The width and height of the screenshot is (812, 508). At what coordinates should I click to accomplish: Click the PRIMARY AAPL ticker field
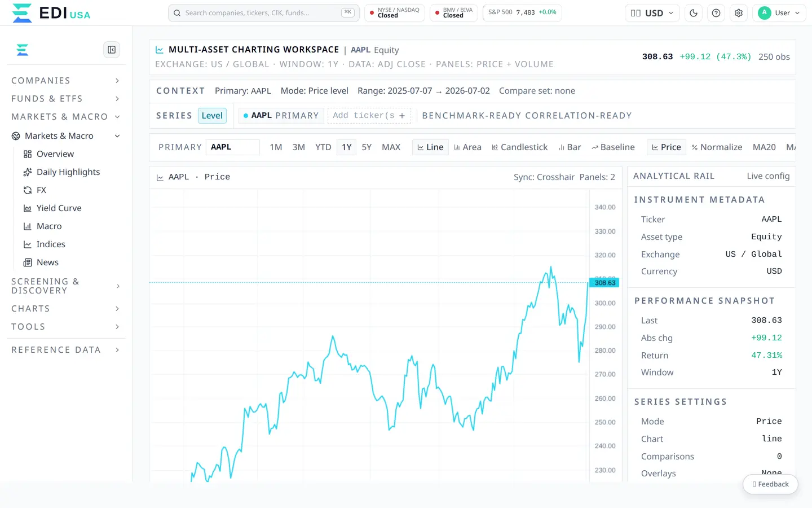coord(233,147)
